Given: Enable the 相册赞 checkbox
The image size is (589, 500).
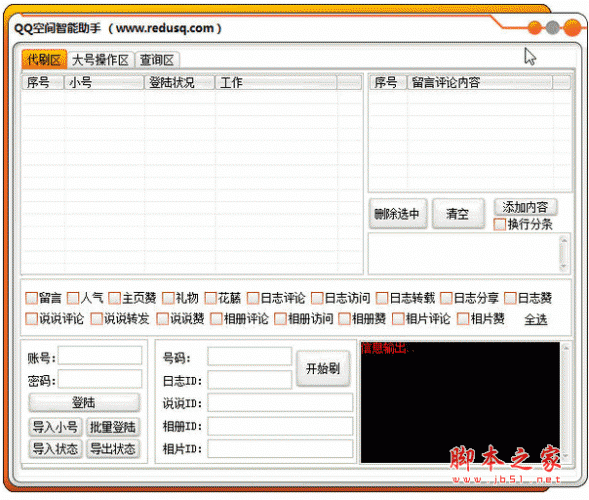Looking at the screenshot, I should (x=344, y=319).
